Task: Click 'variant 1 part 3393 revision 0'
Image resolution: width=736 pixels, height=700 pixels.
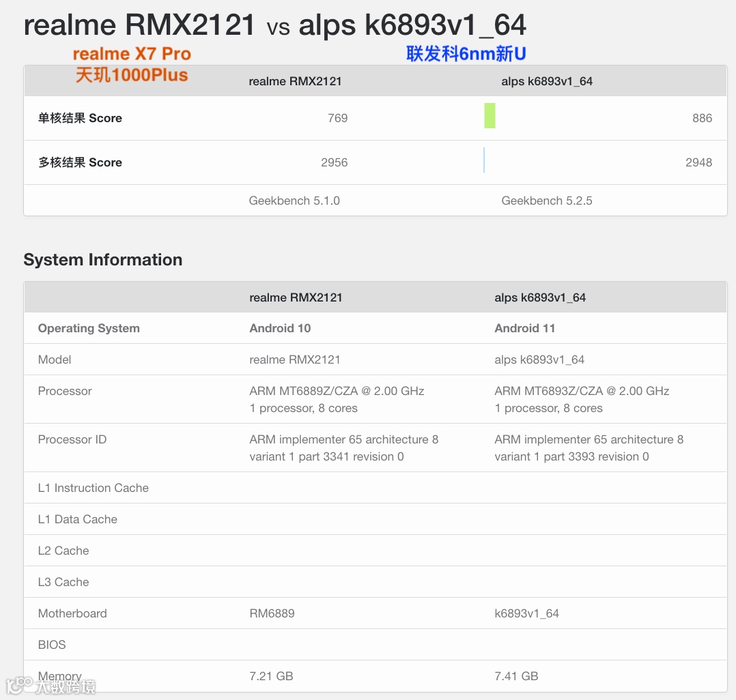Action: pyautogui.click(x=571, y=456)
